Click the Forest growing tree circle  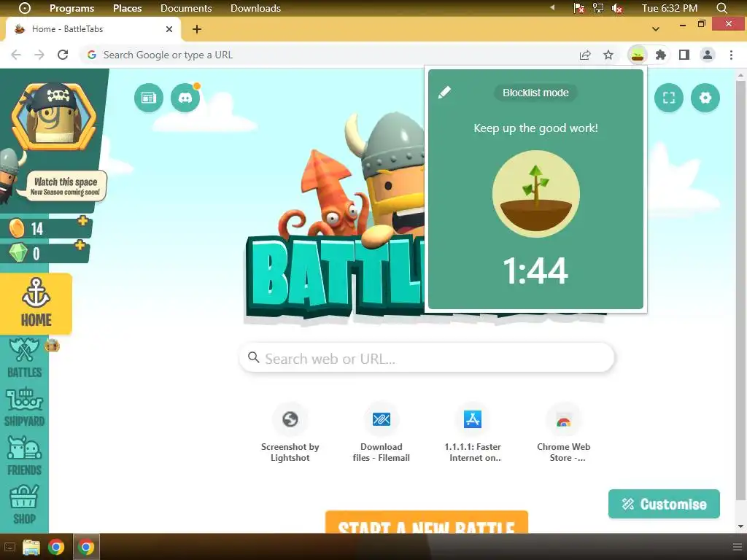coord(536,194)
